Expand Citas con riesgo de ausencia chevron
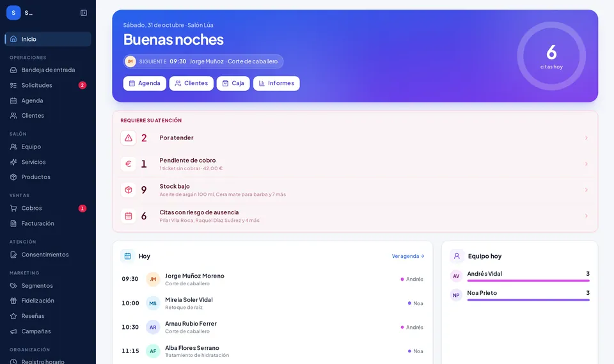 pos(586,216)
